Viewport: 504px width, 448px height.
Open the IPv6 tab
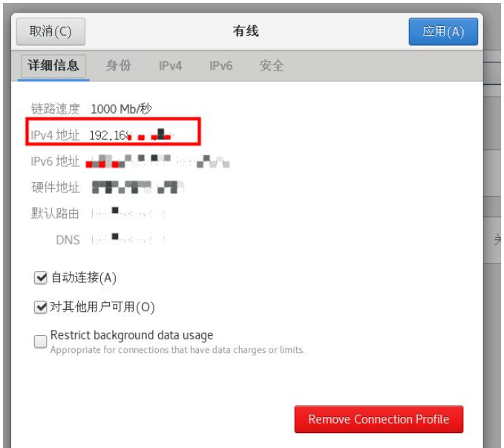pyautogui.click(x=220, y=66)
